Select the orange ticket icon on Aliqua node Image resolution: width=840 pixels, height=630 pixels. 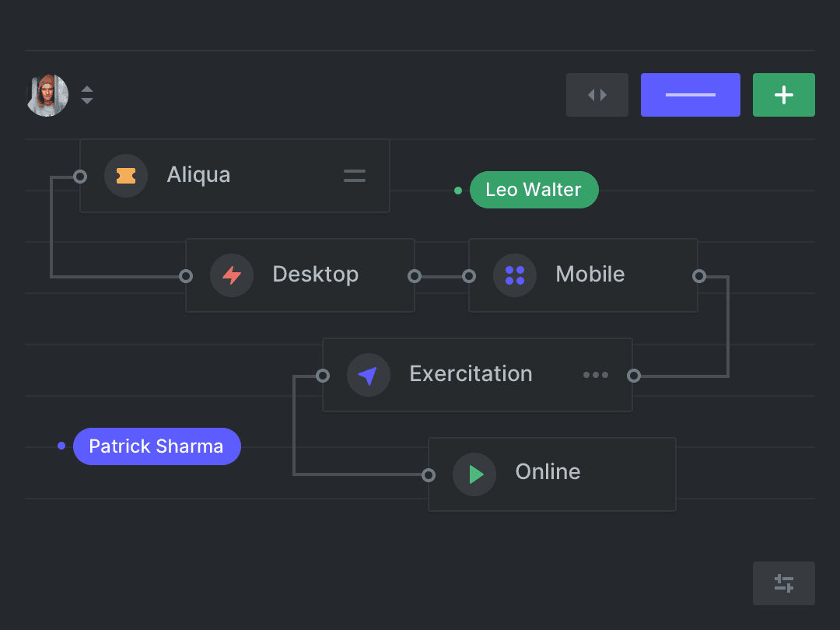pos(126,175)
